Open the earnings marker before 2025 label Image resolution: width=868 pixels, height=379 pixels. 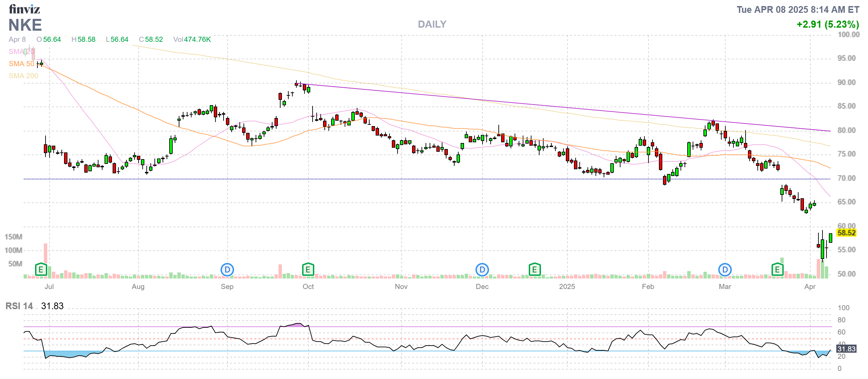534,269
